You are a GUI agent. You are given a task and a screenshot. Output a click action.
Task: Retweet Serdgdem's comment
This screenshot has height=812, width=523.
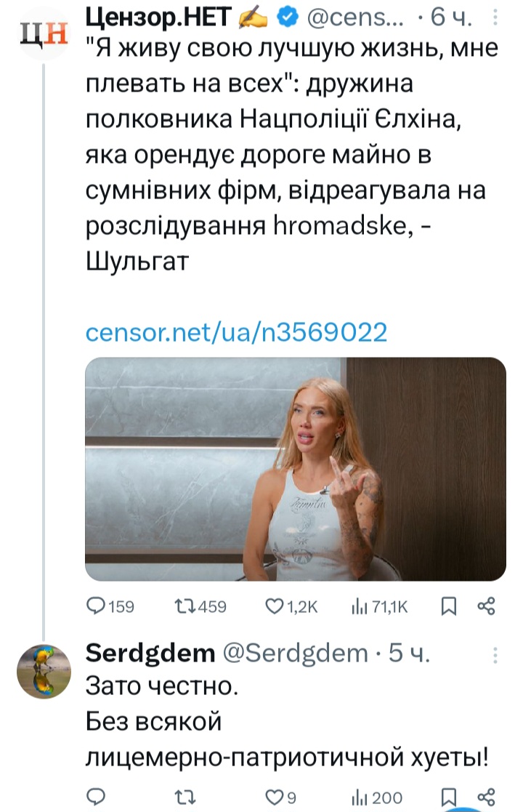[x=187, y=797]
